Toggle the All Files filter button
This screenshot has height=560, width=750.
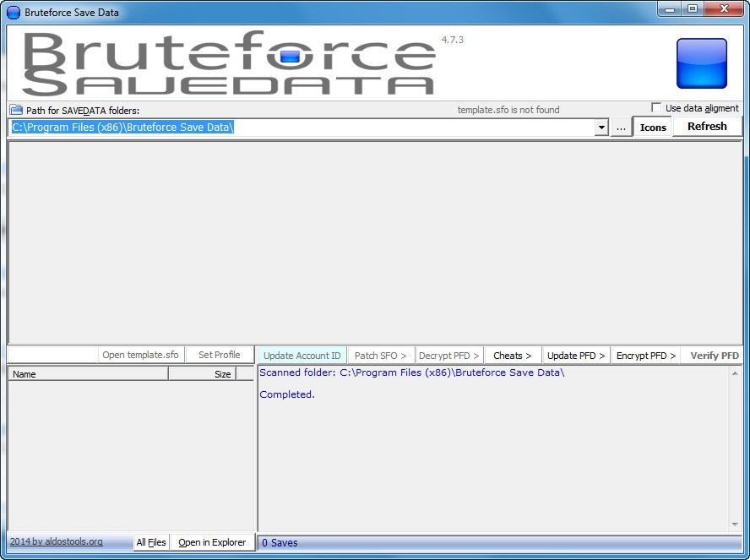click(x=151, y=542)
